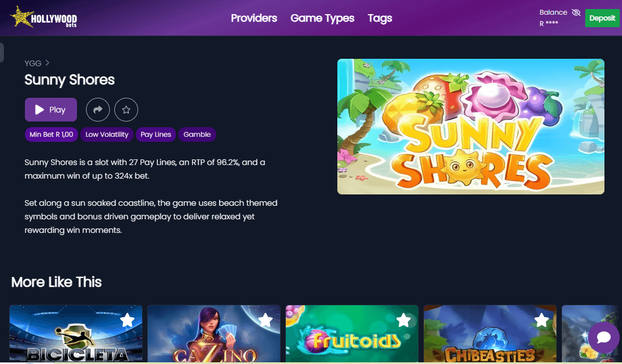
Task: Star the Cazino game thumbnail
Action: 265,320
